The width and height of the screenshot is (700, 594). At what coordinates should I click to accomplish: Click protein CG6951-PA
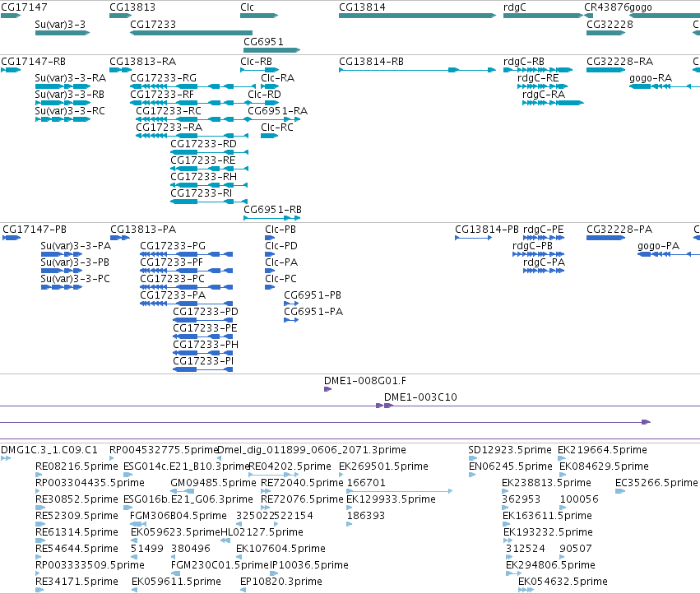[x=291, y=320]
